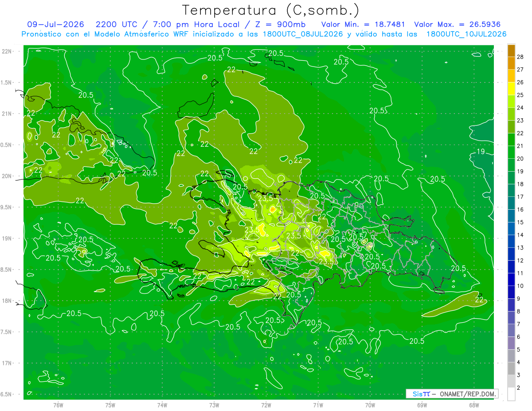Click the colorbar legend label "24"
The height and width of the screenshot is (411, 532).
pyautogui.click(x=520, y=107)
